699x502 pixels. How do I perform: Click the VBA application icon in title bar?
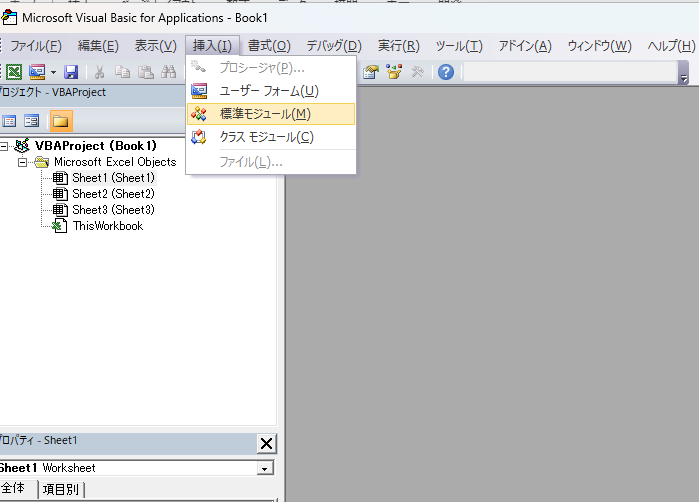coord(9,17)
